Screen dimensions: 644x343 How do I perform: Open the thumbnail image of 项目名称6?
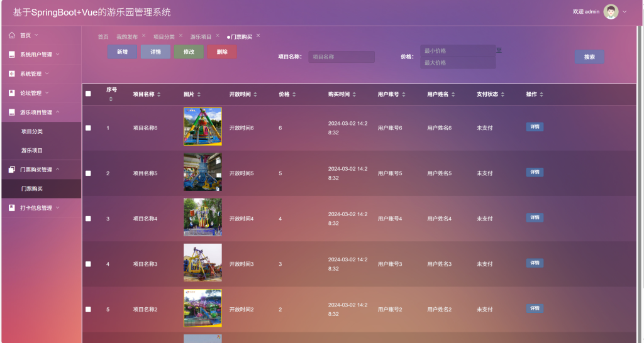point(203,127)
